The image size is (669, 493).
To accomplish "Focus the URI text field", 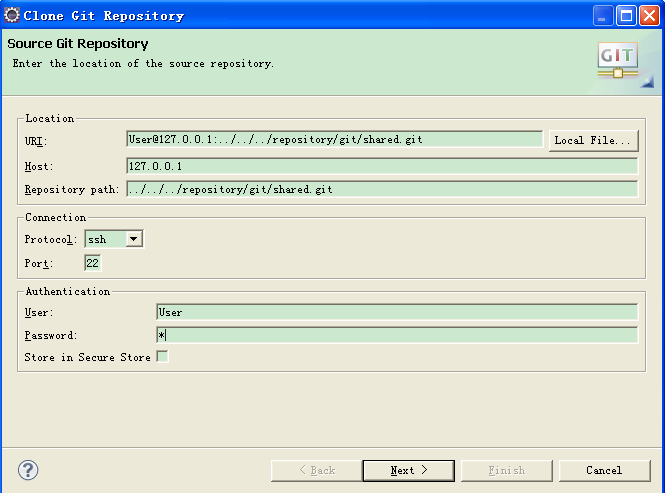I will [334, 140].
